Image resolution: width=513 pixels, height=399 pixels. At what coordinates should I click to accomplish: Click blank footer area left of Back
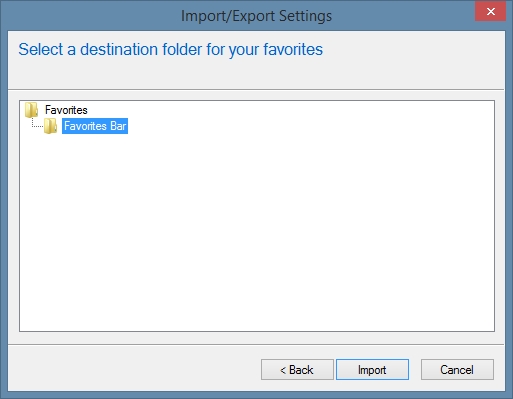(133, 369)
